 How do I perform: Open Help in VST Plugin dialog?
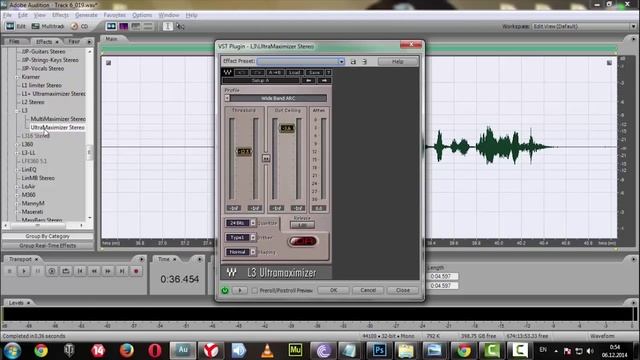tap(398, 61)
